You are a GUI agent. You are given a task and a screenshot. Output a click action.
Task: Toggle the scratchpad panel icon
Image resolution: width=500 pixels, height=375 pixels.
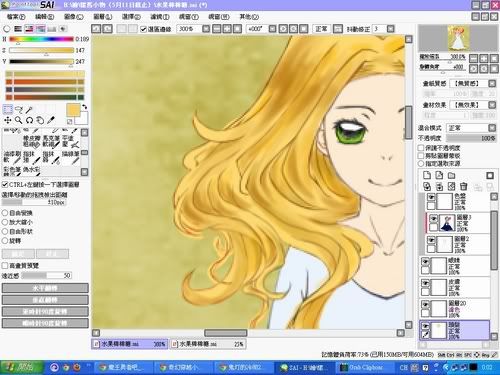pyautogui.click(x=63, y=29)
